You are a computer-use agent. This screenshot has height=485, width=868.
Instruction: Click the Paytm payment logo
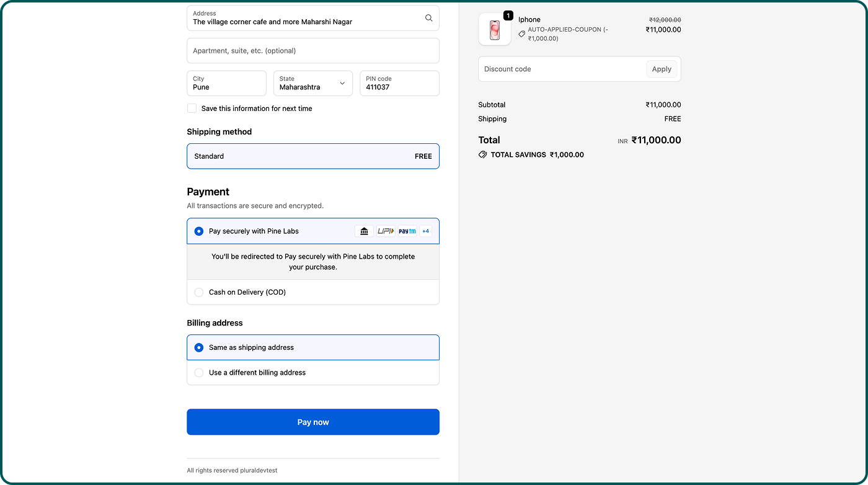click(407, 231)
